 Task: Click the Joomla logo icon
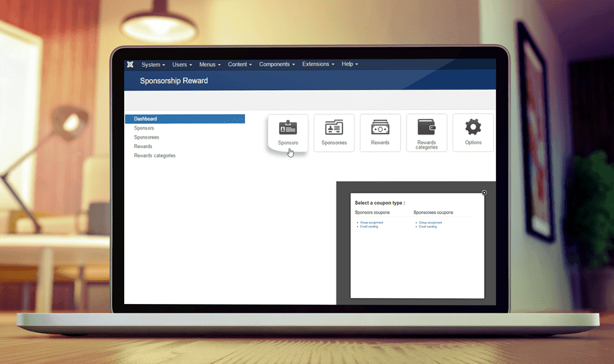coord(130,65)
